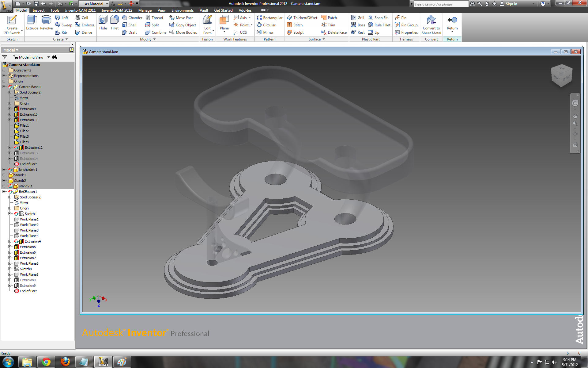Switch to the Tools ribbon tab
588x368 pixels.
coord(55,10)
